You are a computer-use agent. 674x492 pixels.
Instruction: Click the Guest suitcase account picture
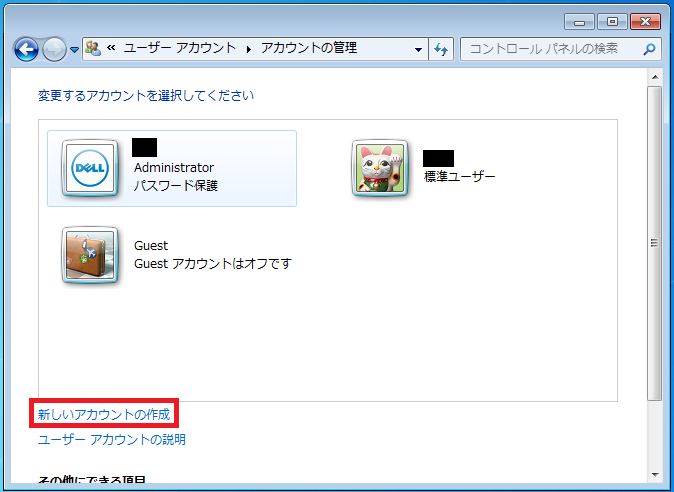coord(90,255)
